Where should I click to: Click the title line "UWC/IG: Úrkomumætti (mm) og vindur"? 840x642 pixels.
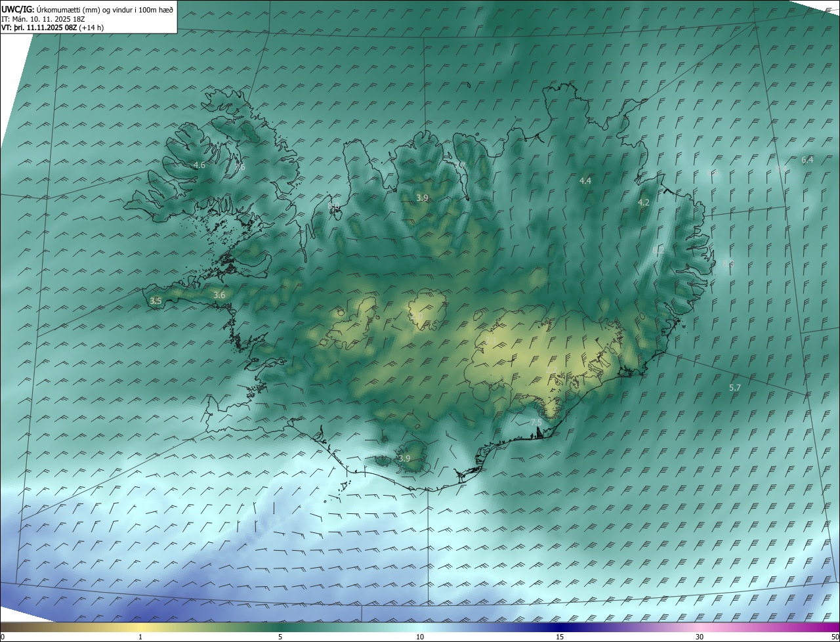(87, 9)
